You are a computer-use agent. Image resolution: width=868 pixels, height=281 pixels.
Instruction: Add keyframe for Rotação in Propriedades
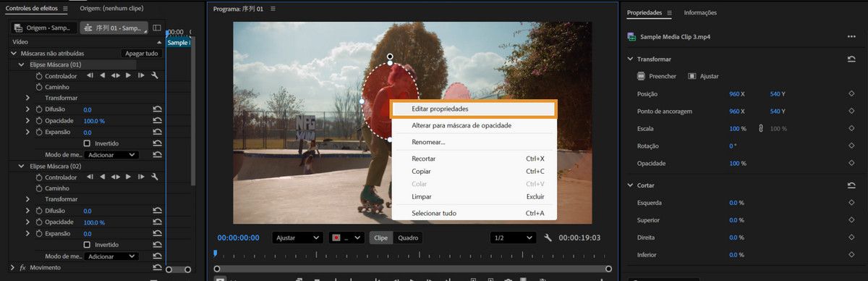851,146
